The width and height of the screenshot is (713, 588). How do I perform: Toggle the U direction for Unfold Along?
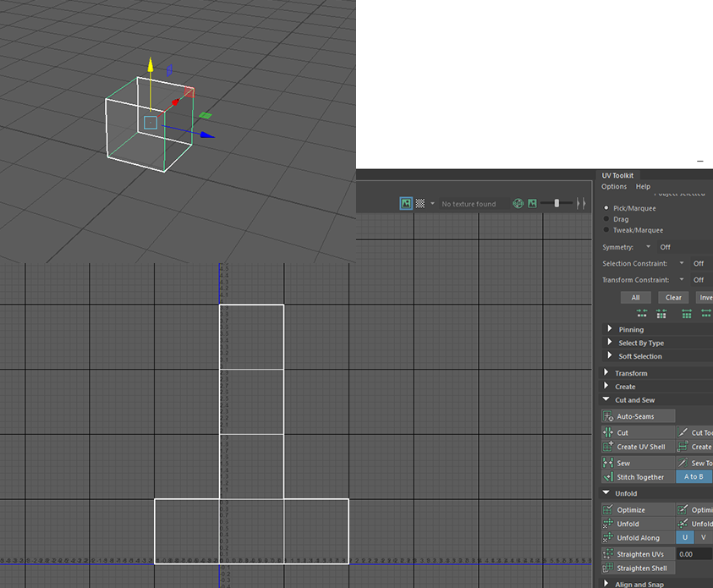tap(685, 537)
